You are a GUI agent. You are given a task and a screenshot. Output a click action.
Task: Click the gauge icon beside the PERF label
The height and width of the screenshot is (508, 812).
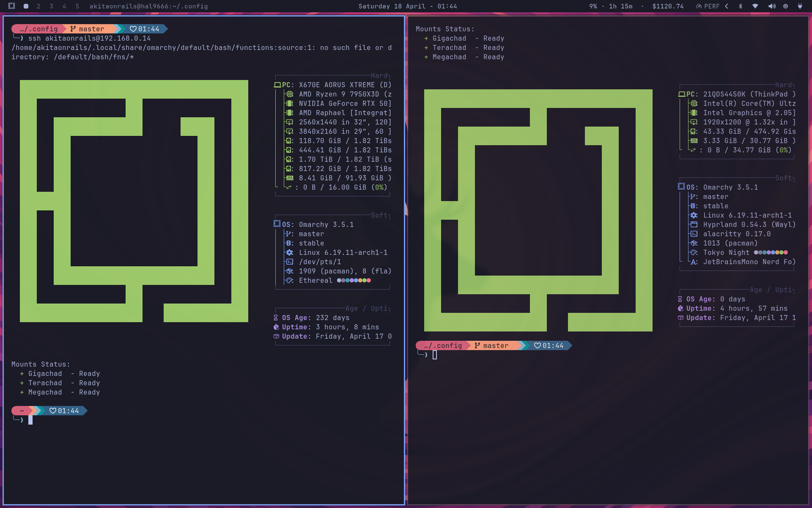pyautogui.click(x=699, y=7)
